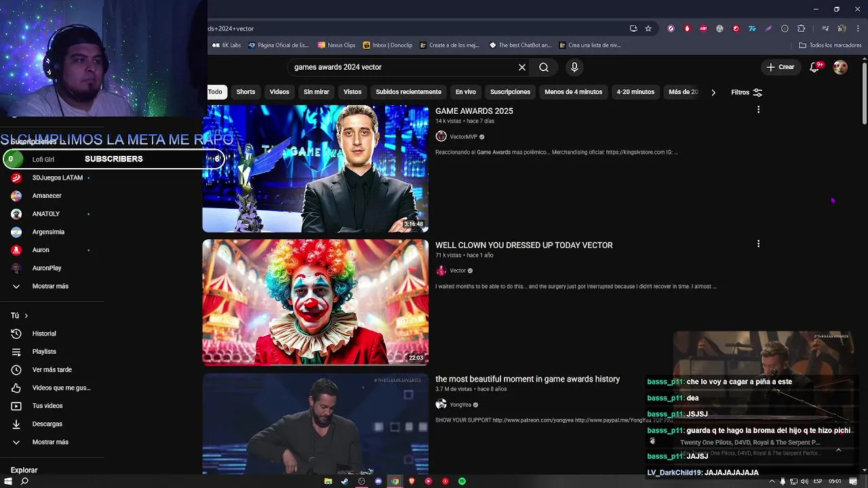Select the Videos filter chip

tap(279, 91)
